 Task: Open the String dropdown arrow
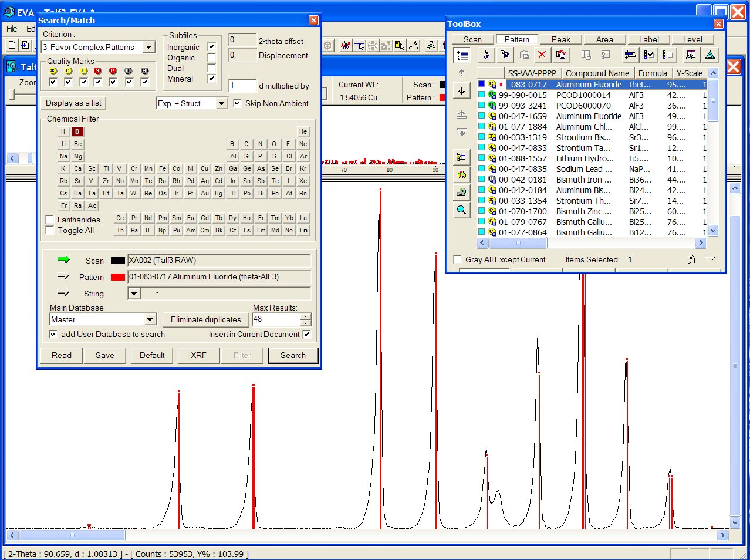point(134,293)
